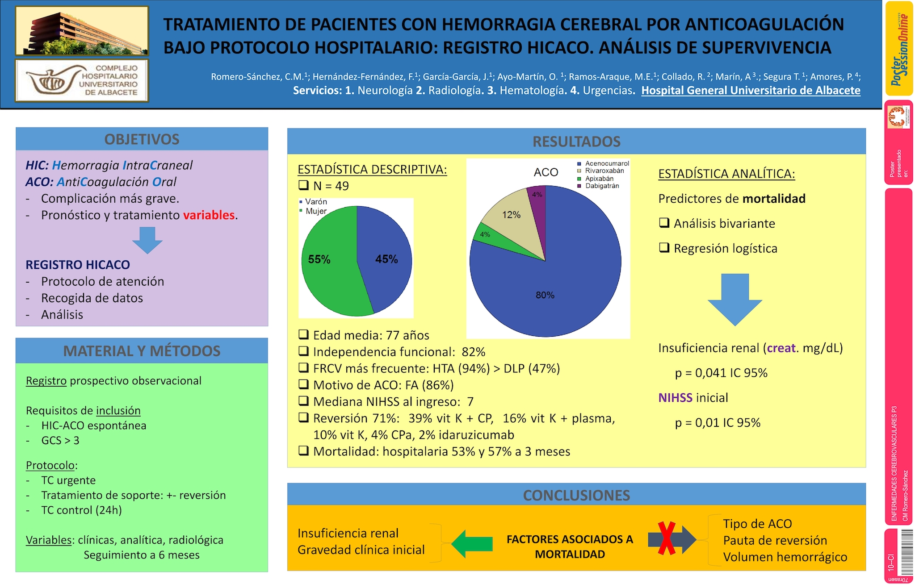Select the Apixabán legend swatch
This screenshot has height=588, width=915.
pyautogui.click(x=579, y=179)
